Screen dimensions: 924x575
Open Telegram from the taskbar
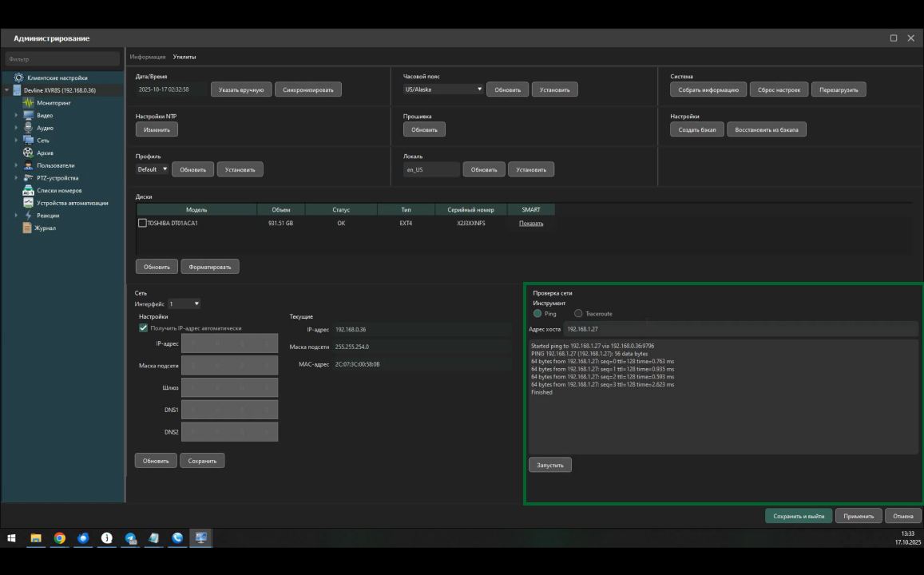(x=130, y=538)
